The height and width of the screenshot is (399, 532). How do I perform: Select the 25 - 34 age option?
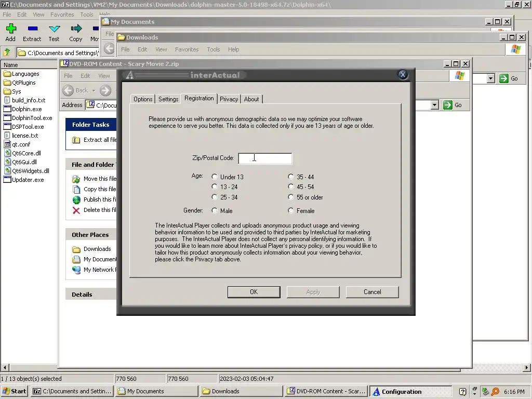coord(215,197)
